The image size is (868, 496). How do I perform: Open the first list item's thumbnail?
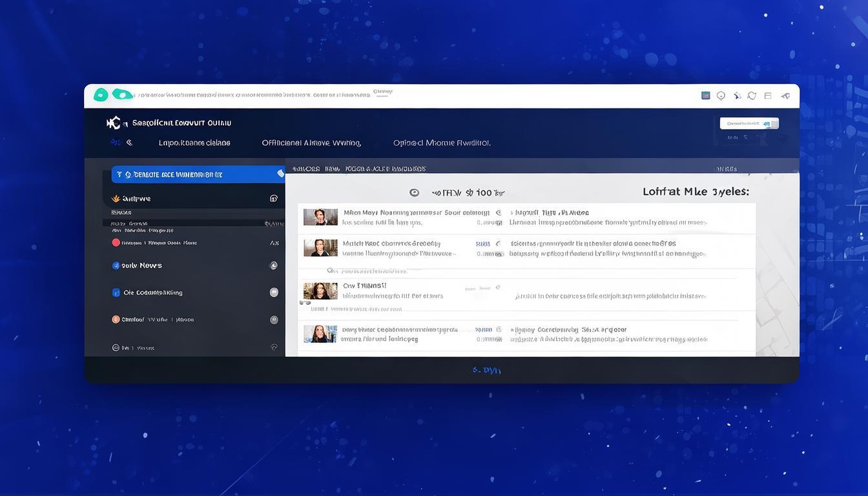tap(320, 217)
